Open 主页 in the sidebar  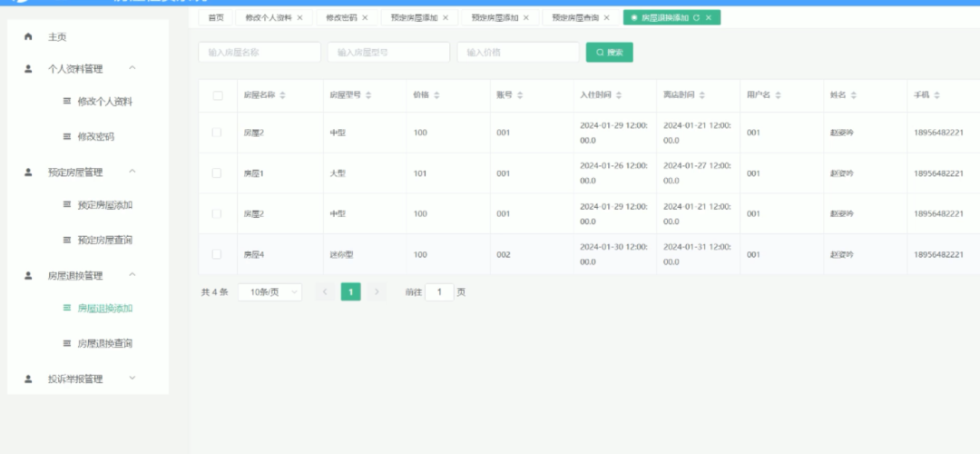[x=57, y=37]
